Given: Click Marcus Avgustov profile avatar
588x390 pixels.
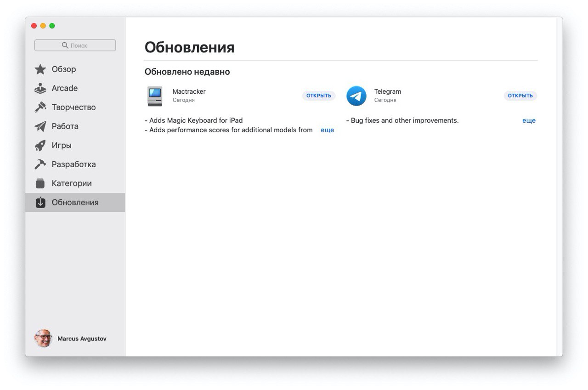Looking at the screenshot, I should (43, 338).
